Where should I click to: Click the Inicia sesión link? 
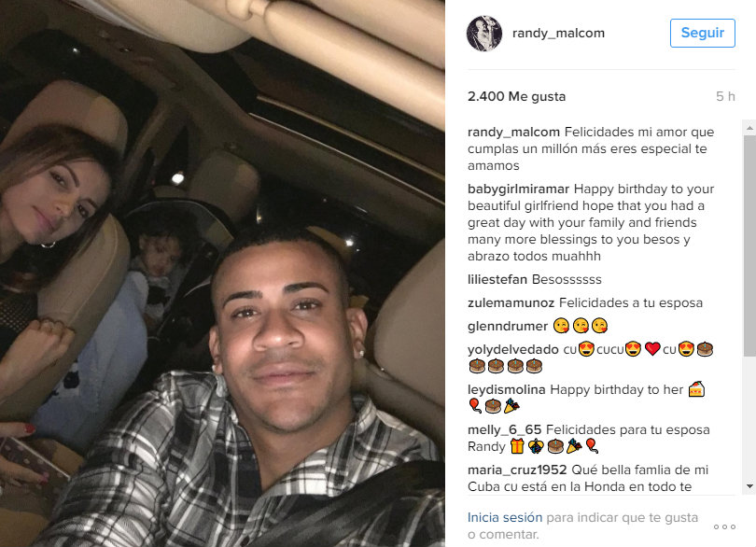coord(505,517)
